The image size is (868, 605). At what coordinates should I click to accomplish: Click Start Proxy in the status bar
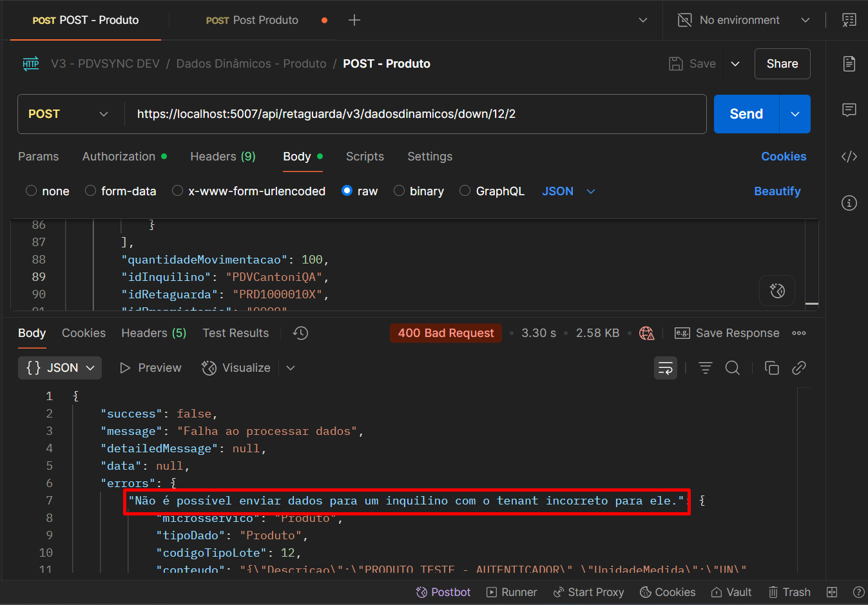point(588,592)
